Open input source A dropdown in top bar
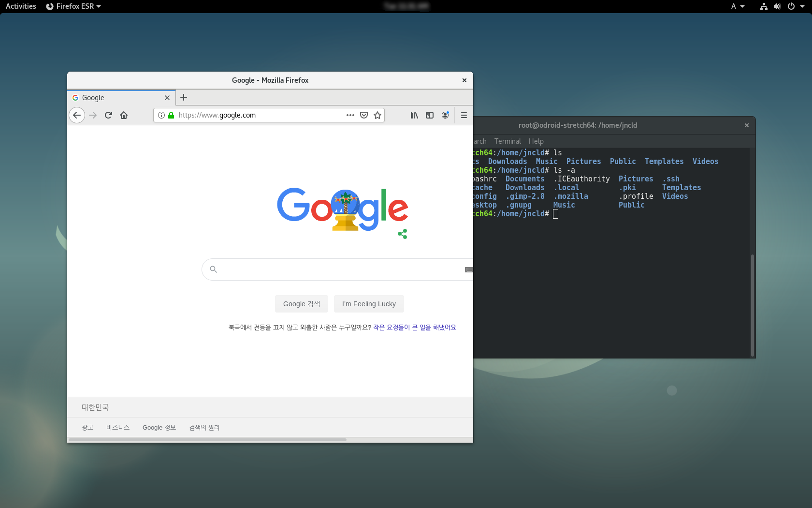 tap(738, 6)
